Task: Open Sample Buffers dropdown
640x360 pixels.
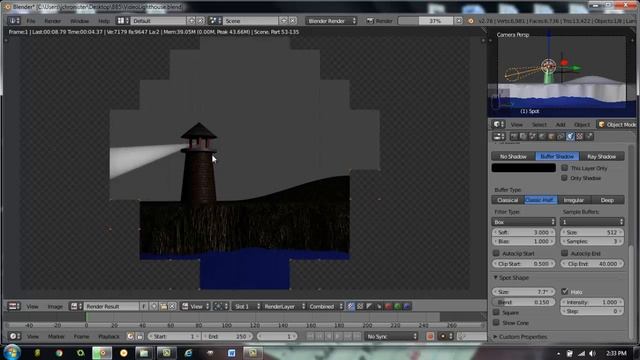Action: (x=592, y=222)
